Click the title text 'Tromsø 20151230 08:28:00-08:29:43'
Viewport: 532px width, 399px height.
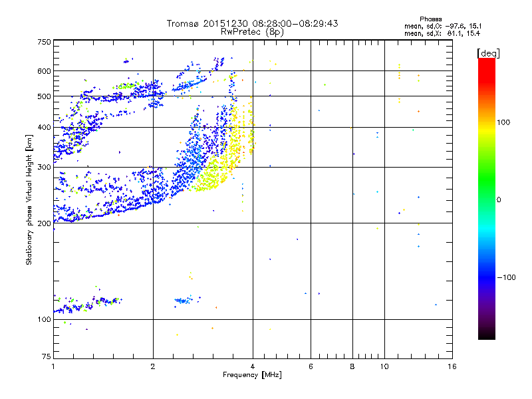pyautogui.click(x=252, y=23)
